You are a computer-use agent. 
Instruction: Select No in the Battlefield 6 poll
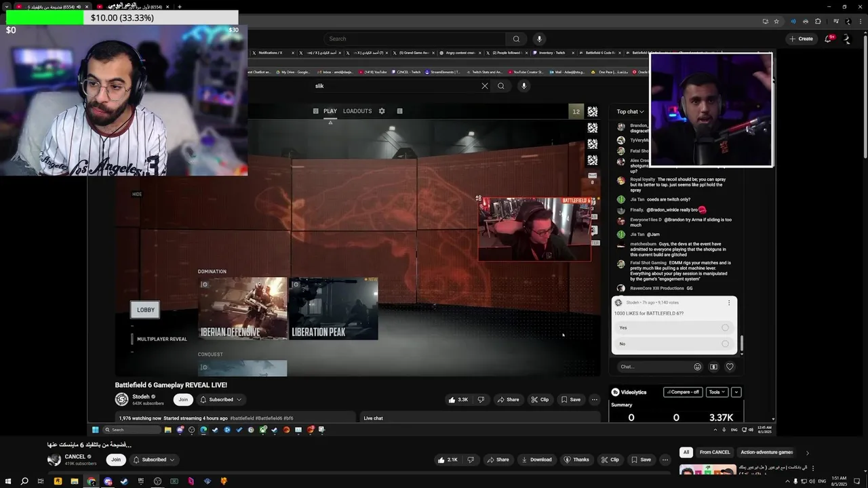click(x=673, y=344)
